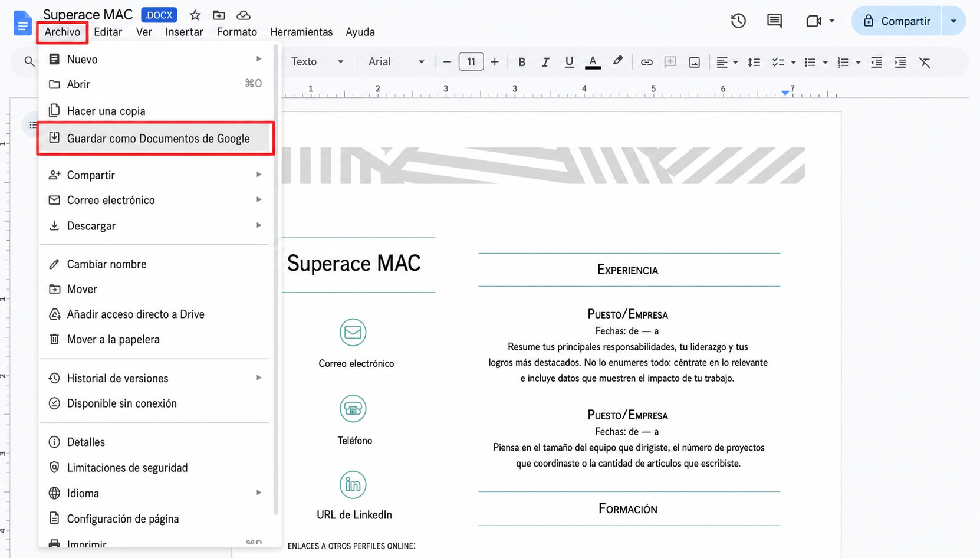Open line spacing options
980x558 pixels.
[x=754, y=62]
